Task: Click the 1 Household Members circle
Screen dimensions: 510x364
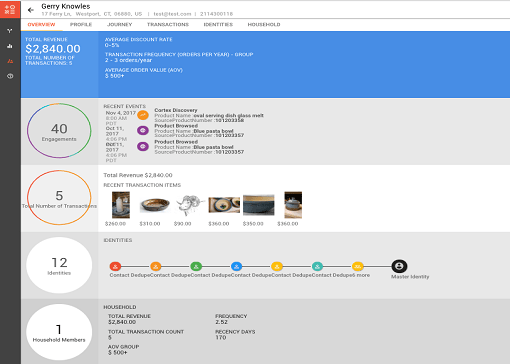Action: tap(59, 332)
